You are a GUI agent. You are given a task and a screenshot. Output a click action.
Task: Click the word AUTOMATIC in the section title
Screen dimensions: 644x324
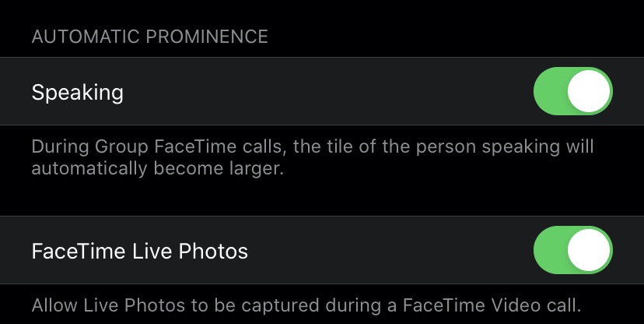[x=86, y=37]
